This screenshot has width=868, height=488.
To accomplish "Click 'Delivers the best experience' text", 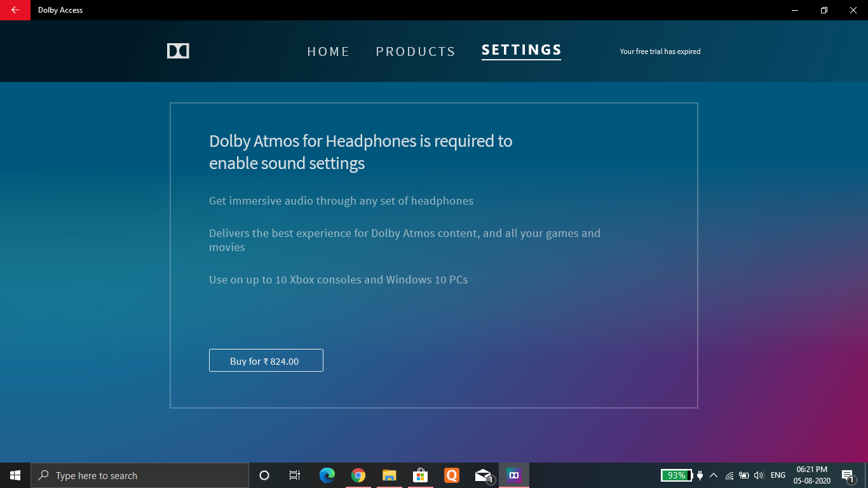I will (x=405, y=240).
